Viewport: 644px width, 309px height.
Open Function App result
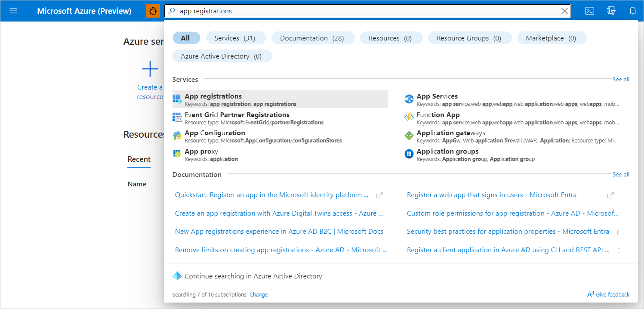[x=512, y=118]
